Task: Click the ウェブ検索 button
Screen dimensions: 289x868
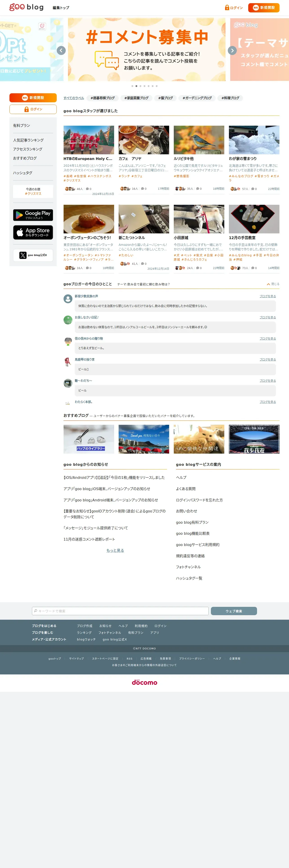Action: 234,611
